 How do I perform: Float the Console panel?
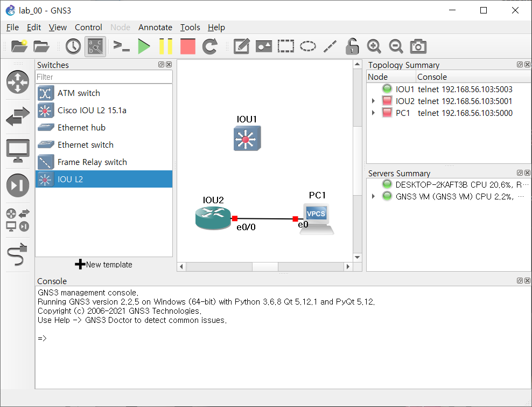520,281
